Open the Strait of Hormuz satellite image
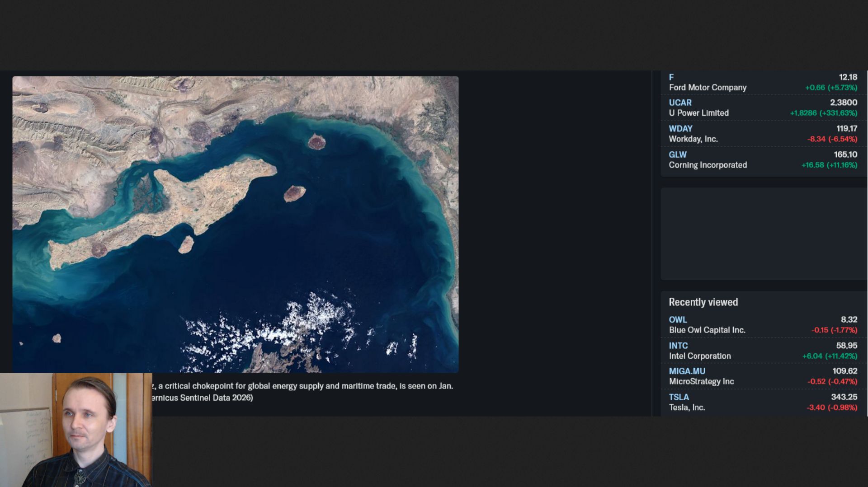 coord(236,225)
